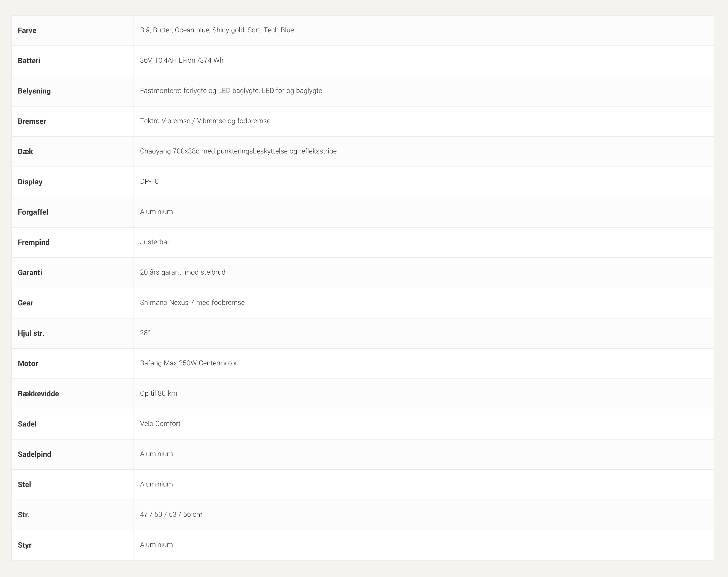Select the frame sizes 47 / 50 / 53 / 56 cm

pos(171,514)
